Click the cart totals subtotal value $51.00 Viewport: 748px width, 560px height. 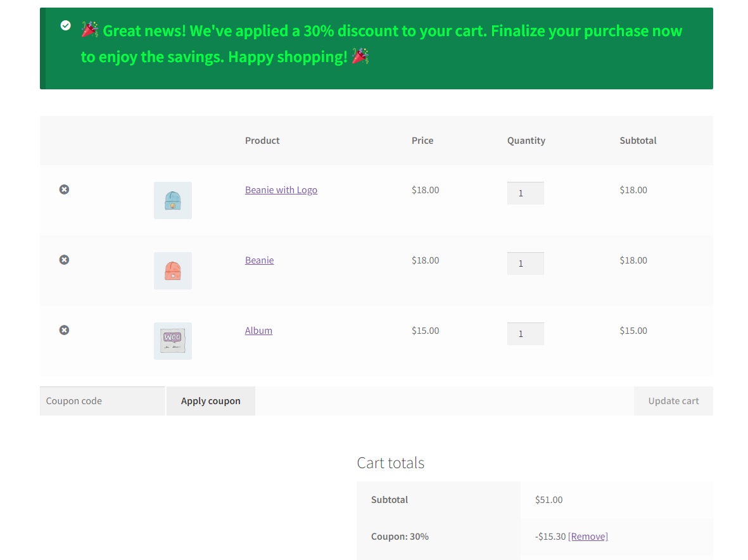(548, 500)
